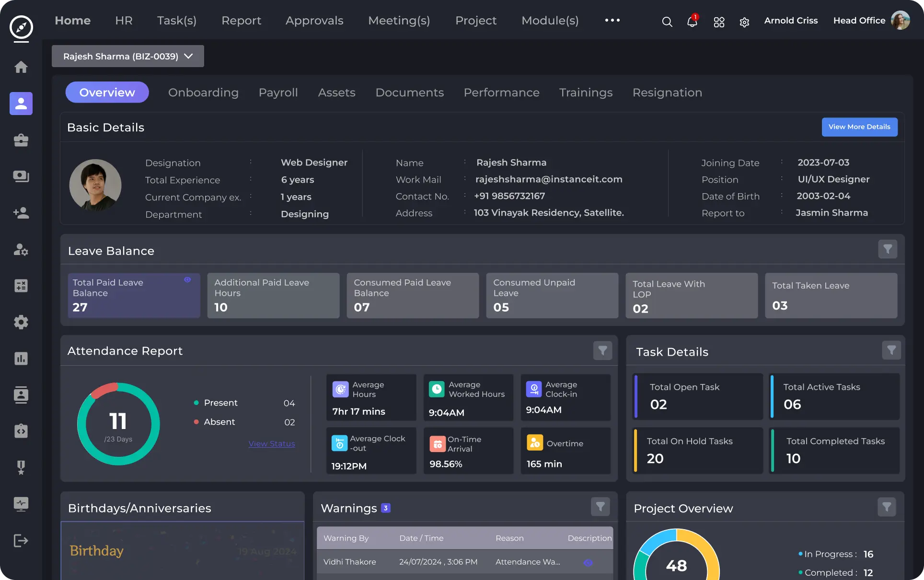
Task: Open the Approvals menu item
Action: point(314,21)
